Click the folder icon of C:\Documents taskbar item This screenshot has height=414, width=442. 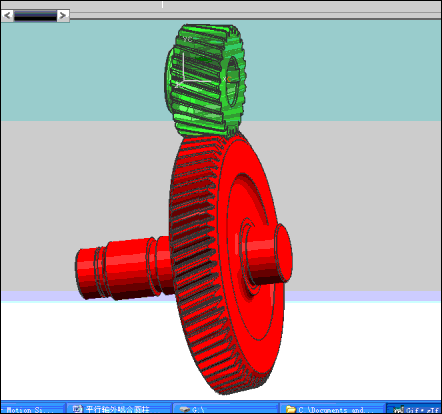pos(291,409)
